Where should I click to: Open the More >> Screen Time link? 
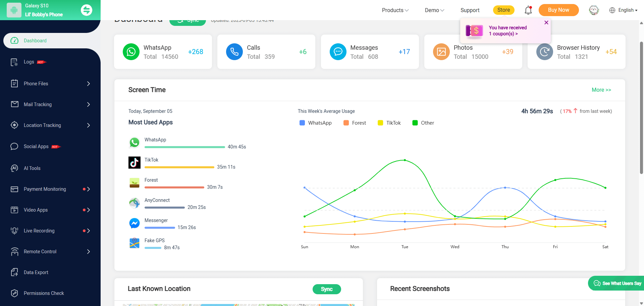pos(601,90)
